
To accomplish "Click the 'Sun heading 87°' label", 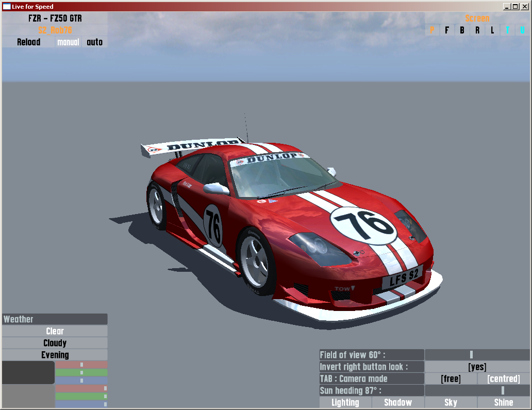I will coord(372,390).
